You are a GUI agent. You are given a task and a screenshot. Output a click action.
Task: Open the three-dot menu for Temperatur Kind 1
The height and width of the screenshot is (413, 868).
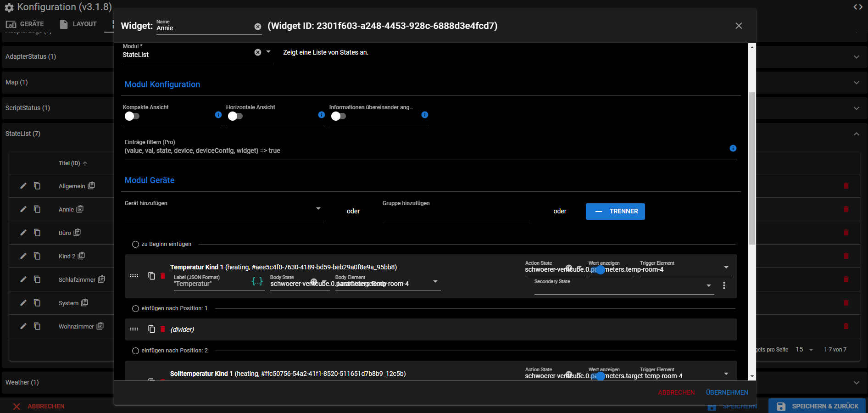724,285
